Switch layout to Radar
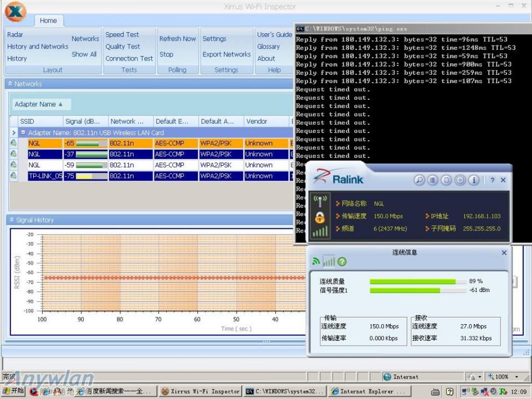 click(x=16, y=34)
